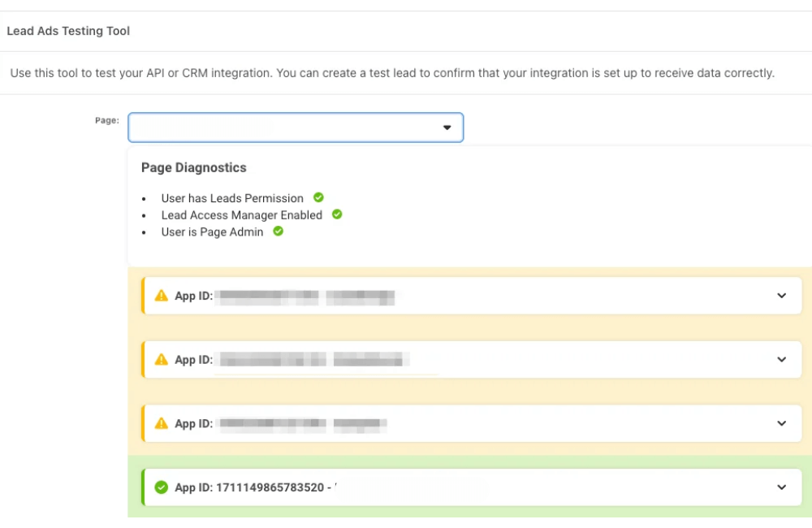The height and width of the screenshot is (528, 812).
Task: Click the verified icon beside User is Page Admin
Action: [278, 232]
